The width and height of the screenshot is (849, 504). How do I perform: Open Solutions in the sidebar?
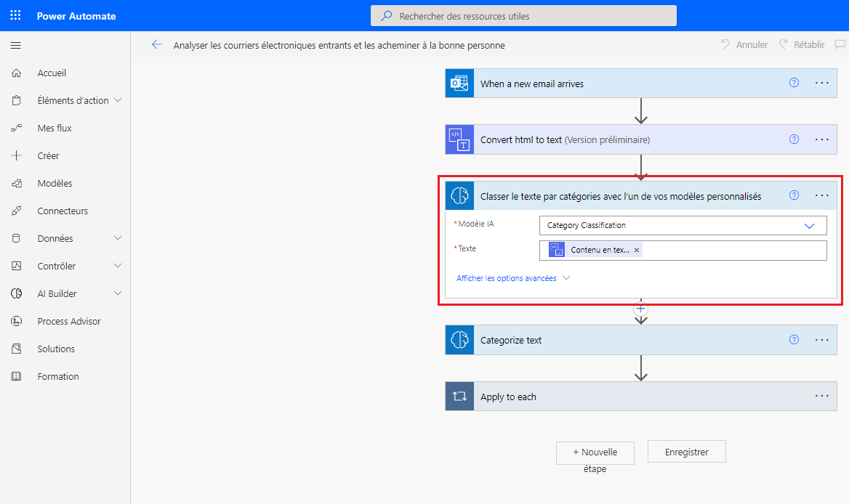(x=56, y=349)
